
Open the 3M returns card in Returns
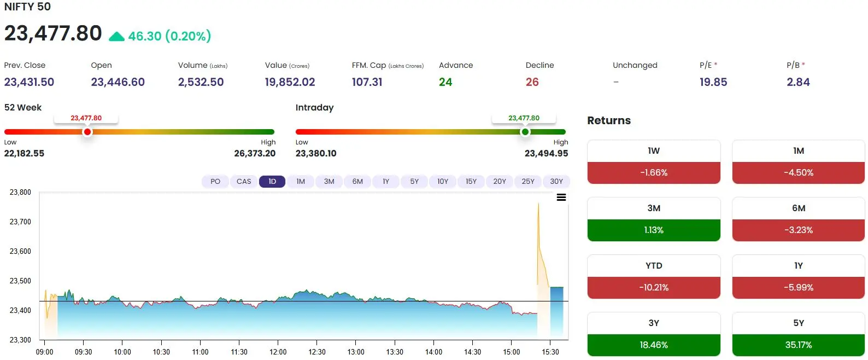click(654, 219)
